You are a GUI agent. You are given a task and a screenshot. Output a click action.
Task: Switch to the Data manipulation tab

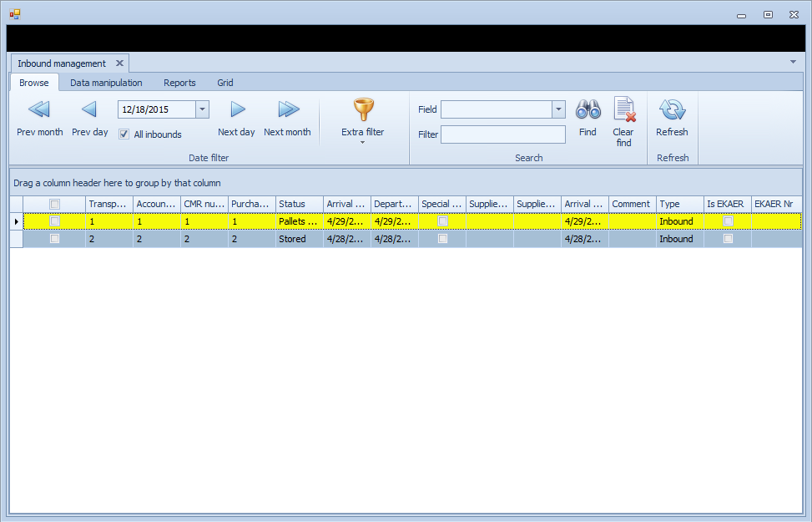pyautogui.click(x=106, y=83)
